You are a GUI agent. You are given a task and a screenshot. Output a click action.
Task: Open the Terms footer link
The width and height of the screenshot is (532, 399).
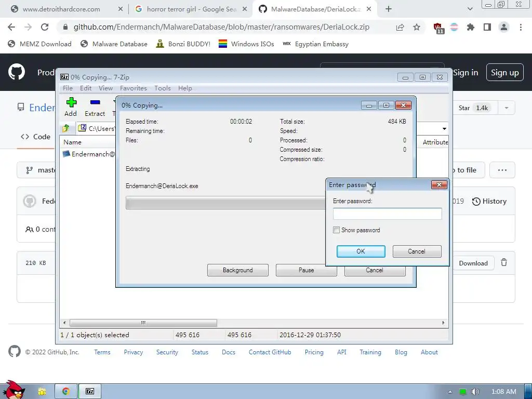pos(102,352)
